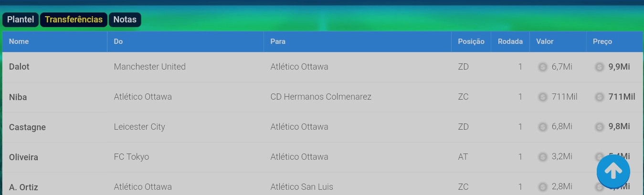Open Manchester United club link
This screenshot has height=195, width=644.
(149, 67)
